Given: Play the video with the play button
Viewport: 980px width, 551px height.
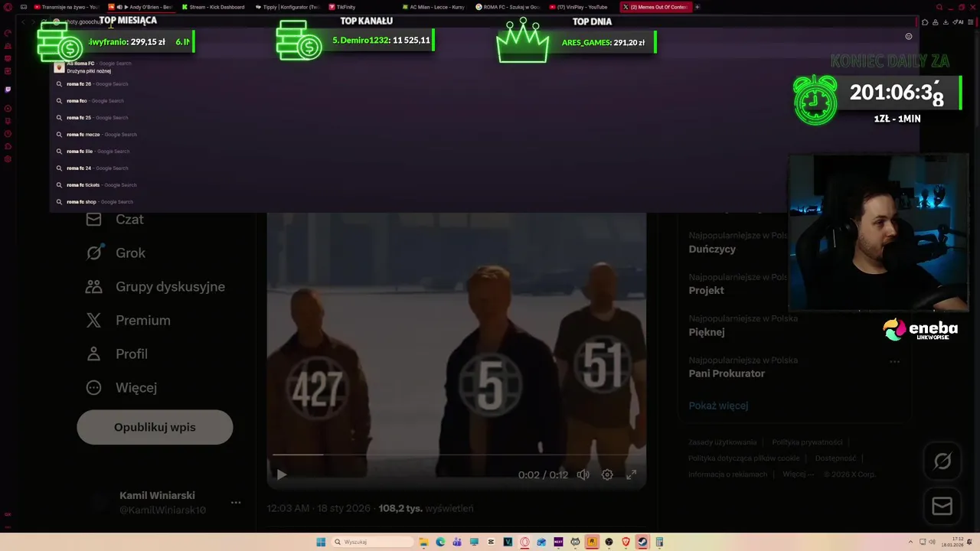Looking at the screenshot, I should click(x=281, y=474).
